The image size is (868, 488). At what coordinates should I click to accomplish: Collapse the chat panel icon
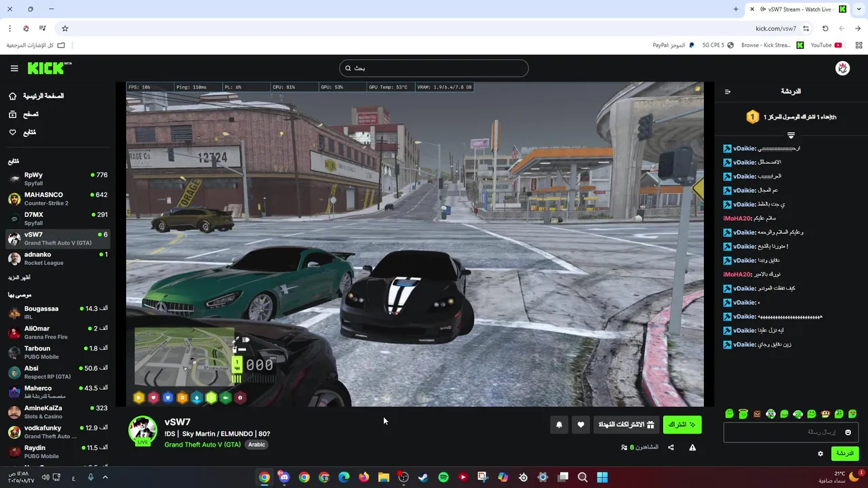pos(728,91)
